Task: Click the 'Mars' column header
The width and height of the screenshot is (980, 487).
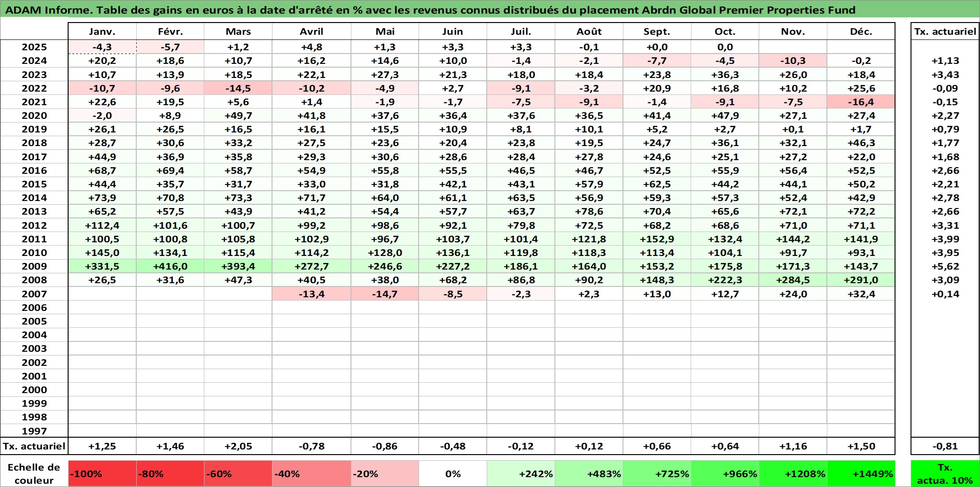Action: click(238, 31)
